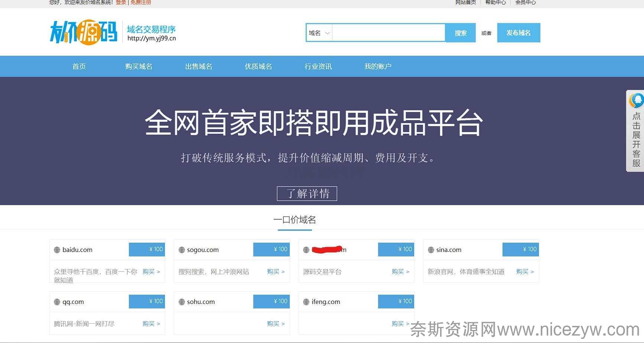Click the 登录 login link
This screenshot has width=644, height=343.
tap(121, 2)
